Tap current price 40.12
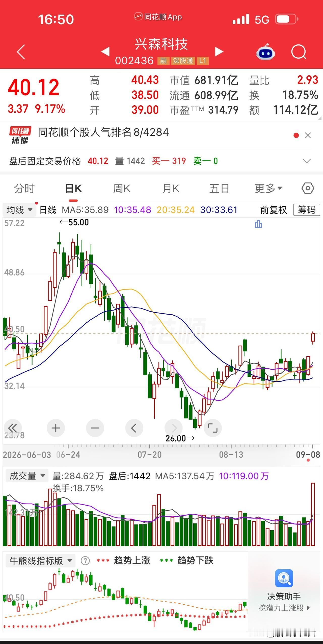This screenshot has width=323, height=644. 34,87
